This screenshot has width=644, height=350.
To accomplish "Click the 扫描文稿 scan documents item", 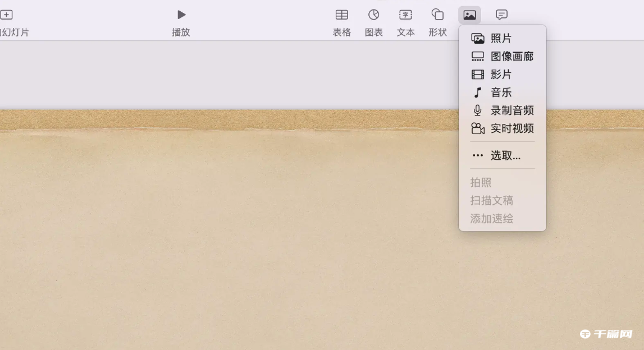I will pos(492,200).
